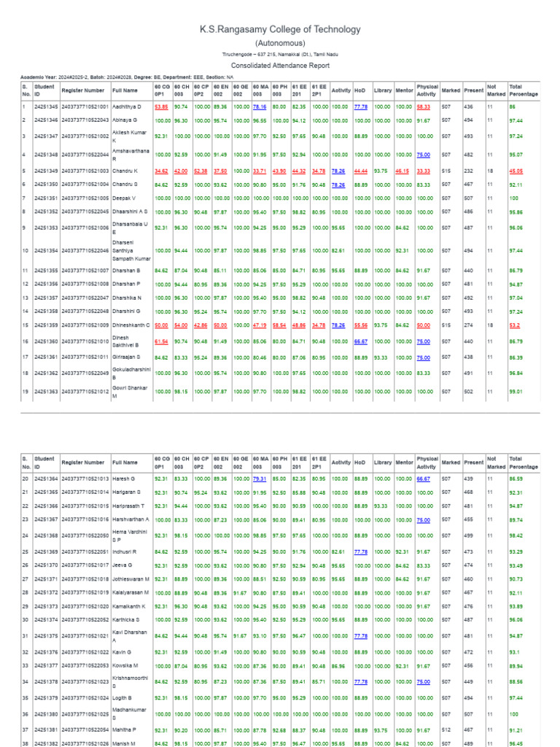
Task: Open Chandru K's underlined 33.71 value
Action: [x=260, y=171]
